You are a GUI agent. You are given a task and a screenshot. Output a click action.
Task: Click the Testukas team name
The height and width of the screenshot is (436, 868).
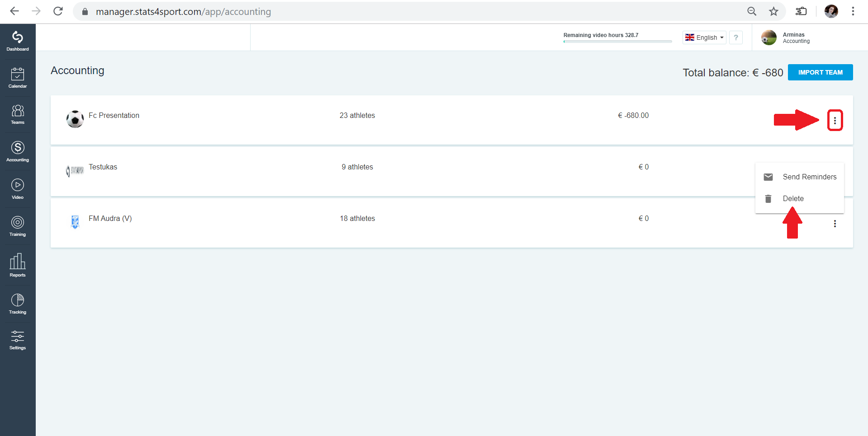point(103,167)
